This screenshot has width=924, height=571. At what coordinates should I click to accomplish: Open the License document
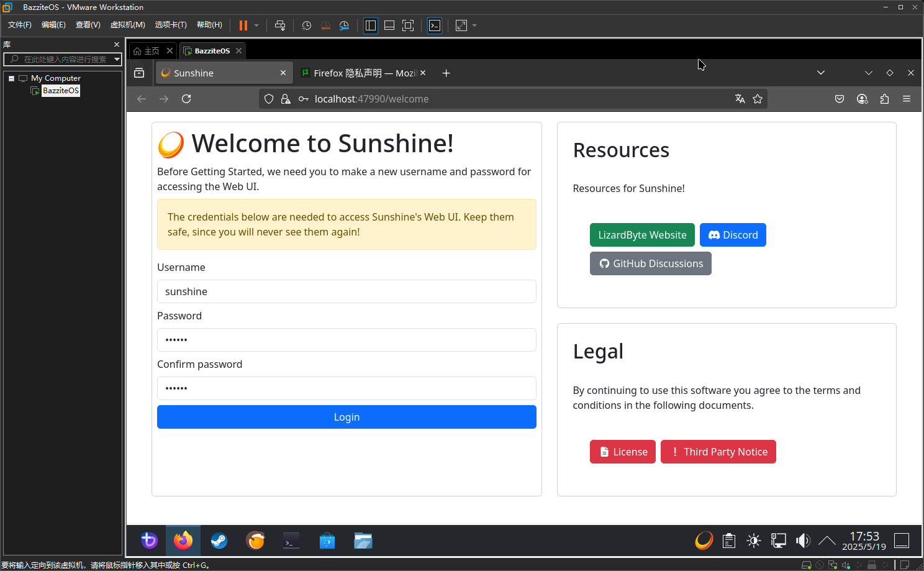623,452
